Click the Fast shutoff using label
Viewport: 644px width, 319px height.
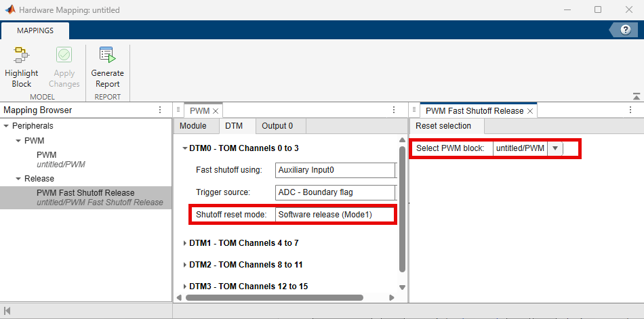point(228,170)
